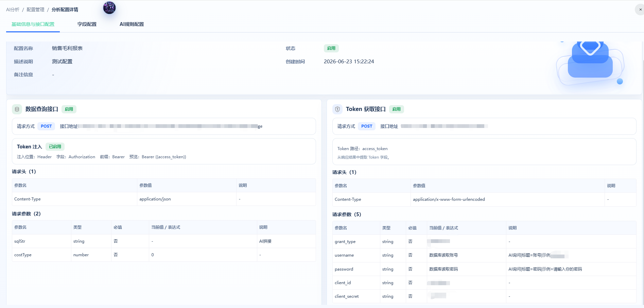644x308 pixels.
Task: Click the application/json header value
Action: pos(155,199)
